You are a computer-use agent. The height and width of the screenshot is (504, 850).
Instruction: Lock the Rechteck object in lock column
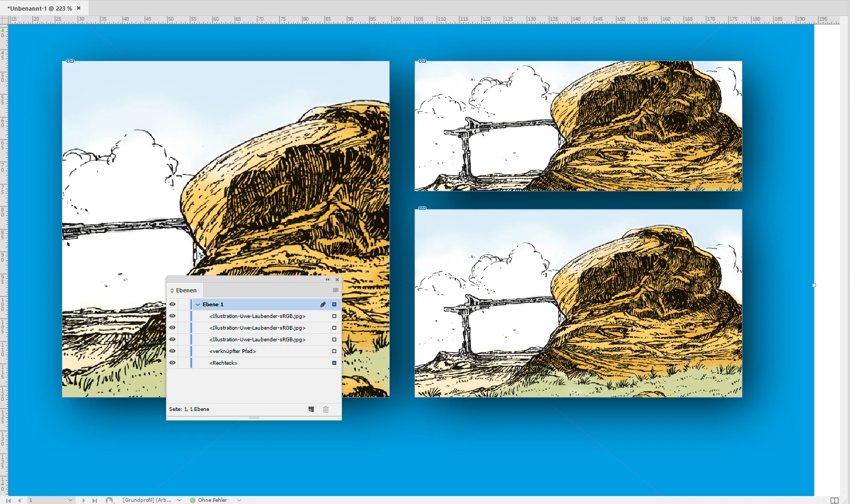click(184, 363)
